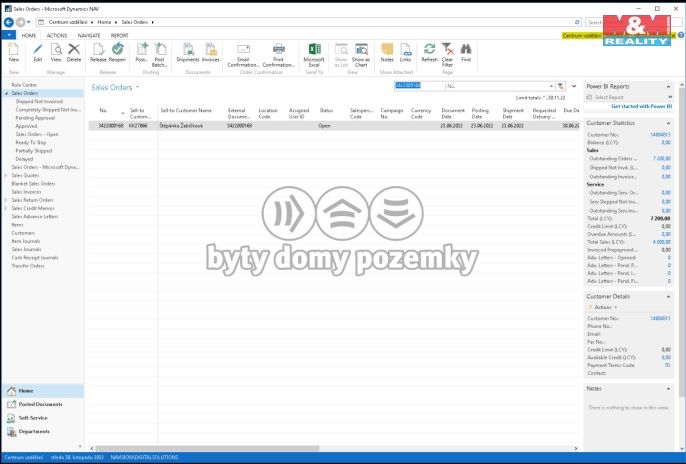Collapse the Customer Details panel
The height and width of the screenshot is (464, 686).
pyautogui.click(x=668, y=297)
